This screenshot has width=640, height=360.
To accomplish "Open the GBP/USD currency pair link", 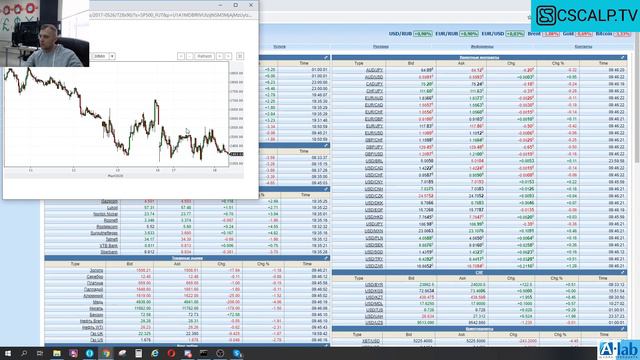I will point(374,154).
